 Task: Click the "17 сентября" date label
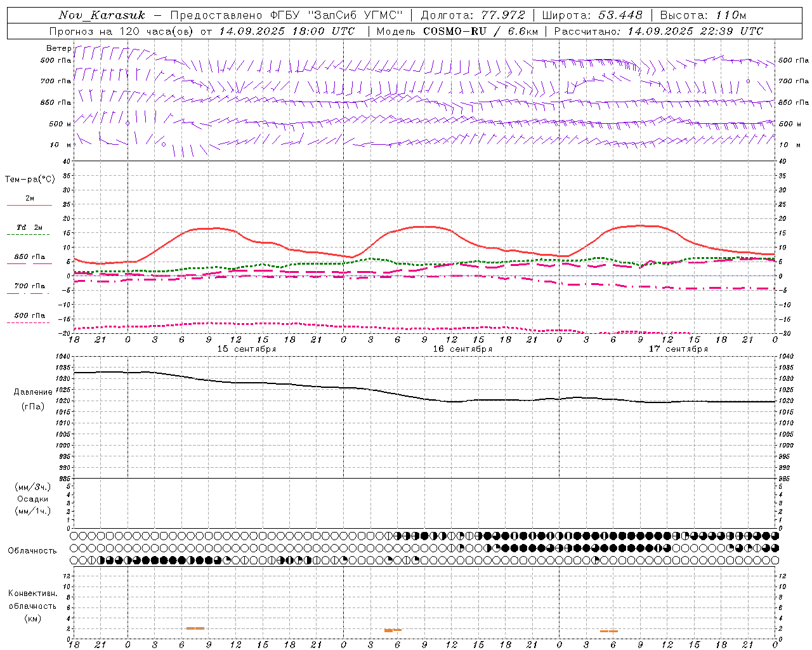coord(678,349)
